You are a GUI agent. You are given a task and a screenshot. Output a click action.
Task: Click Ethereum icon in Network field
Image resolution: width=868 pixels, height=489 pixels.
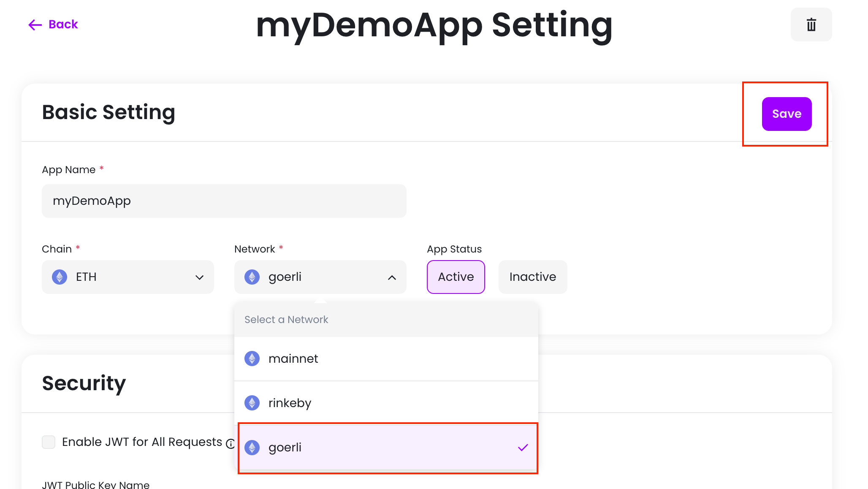pos(252,277)
